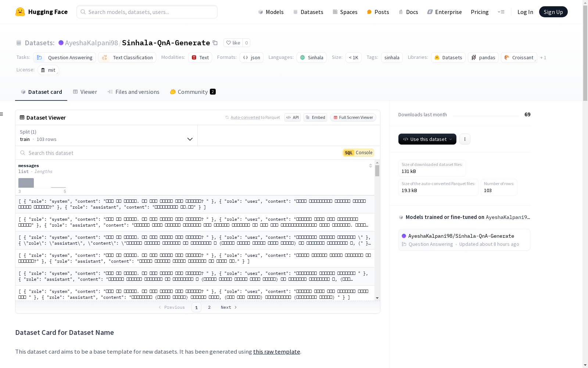
Task: Click the Embed button
Action: click(x=315, y=117)
